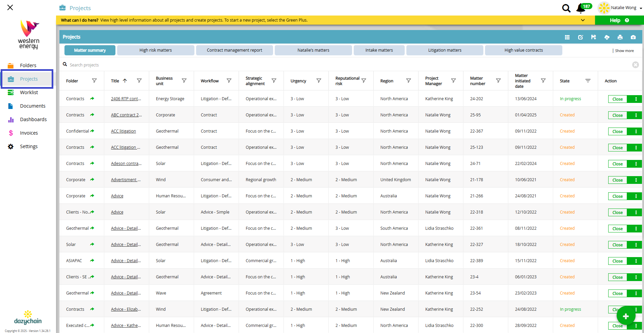Click the Action column header
This screenshot has height=333, width=644.
pos(611,81)
